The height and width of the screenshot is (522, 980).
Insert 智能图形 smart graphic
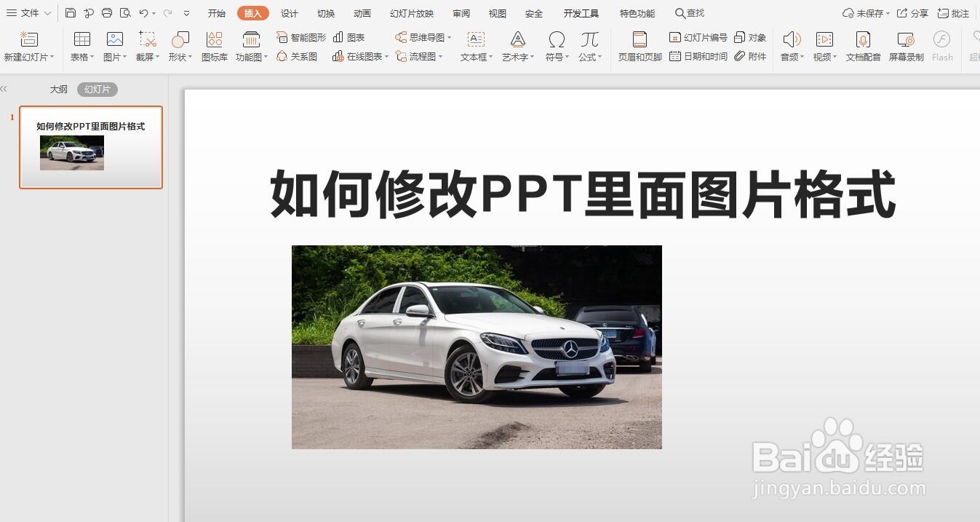(301, 37)
